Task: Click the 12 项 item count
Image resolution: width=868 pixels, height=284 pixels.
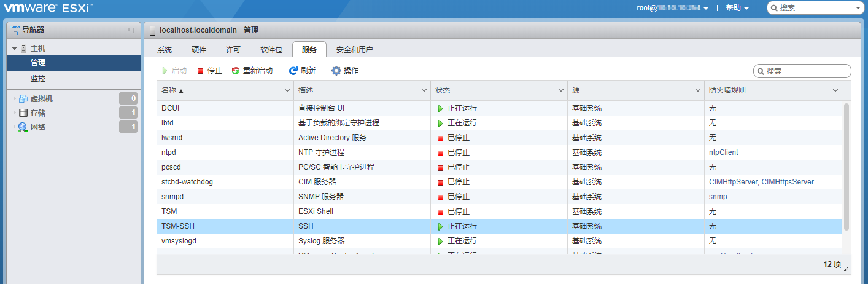Action: [x=832, y=264]
